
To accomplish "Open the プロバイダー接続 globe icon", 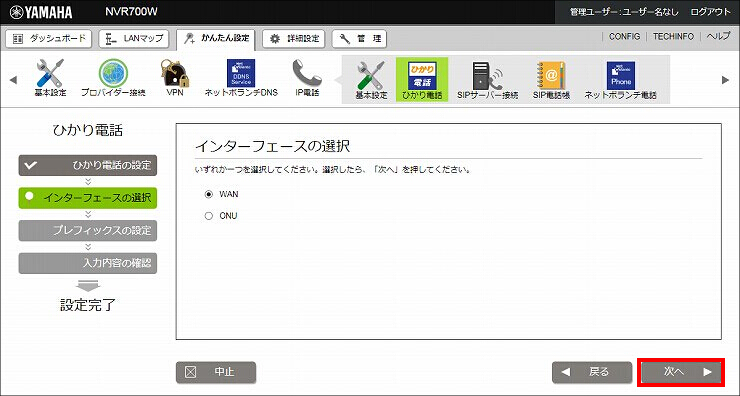I will coord(113,78).
